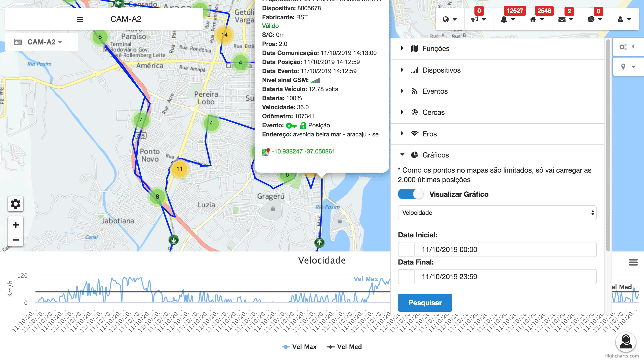This screenshot has height=360, width=644.
Task: Expand the Dispositivos section
Action: tap(497, 70)
